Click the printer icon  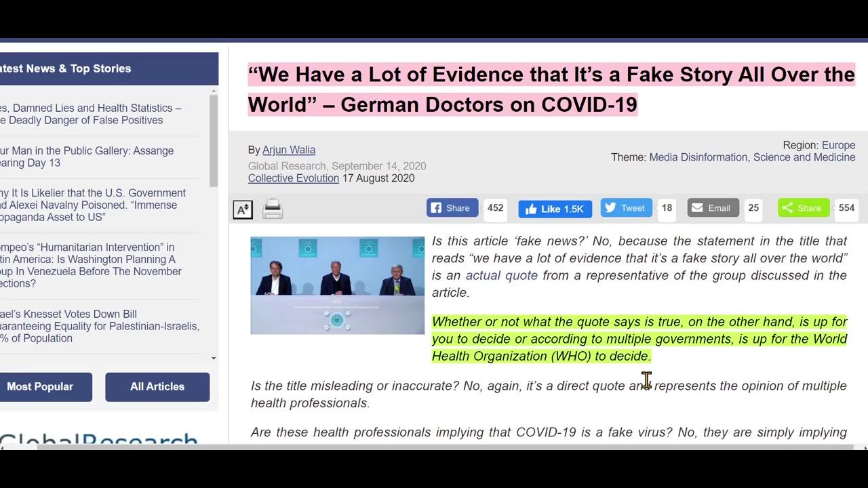[x=273, y=209]
